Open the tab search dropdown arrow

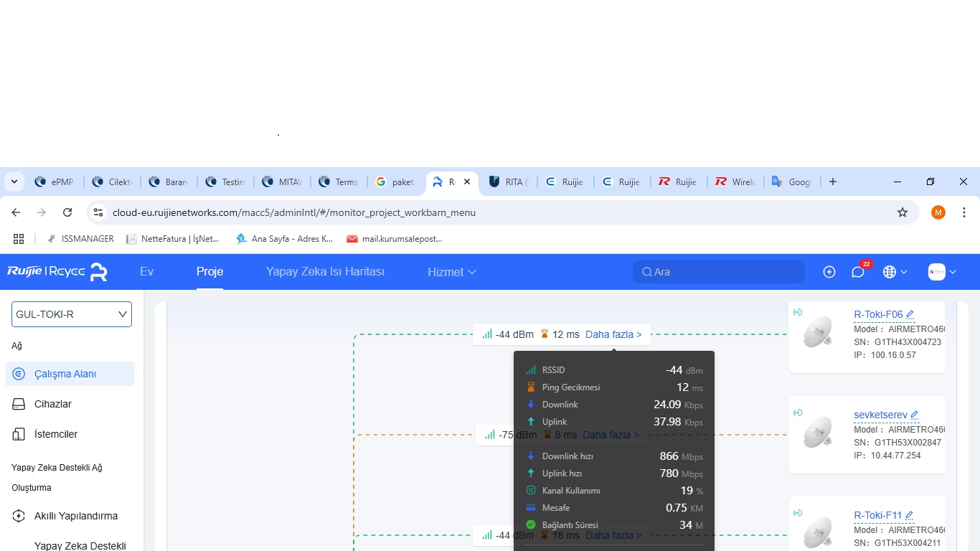coord(14,182)
